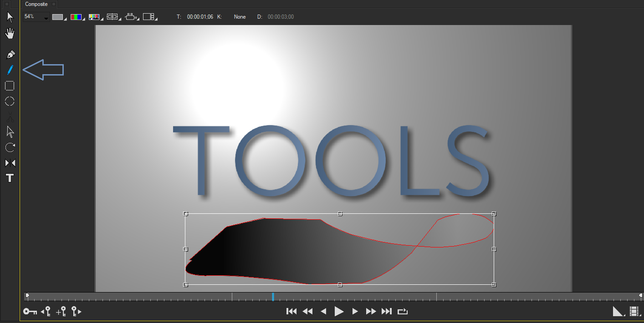This screenshot has height=323, width=644.
Task: Select the arrow selection tool
Action: point(10,17)
